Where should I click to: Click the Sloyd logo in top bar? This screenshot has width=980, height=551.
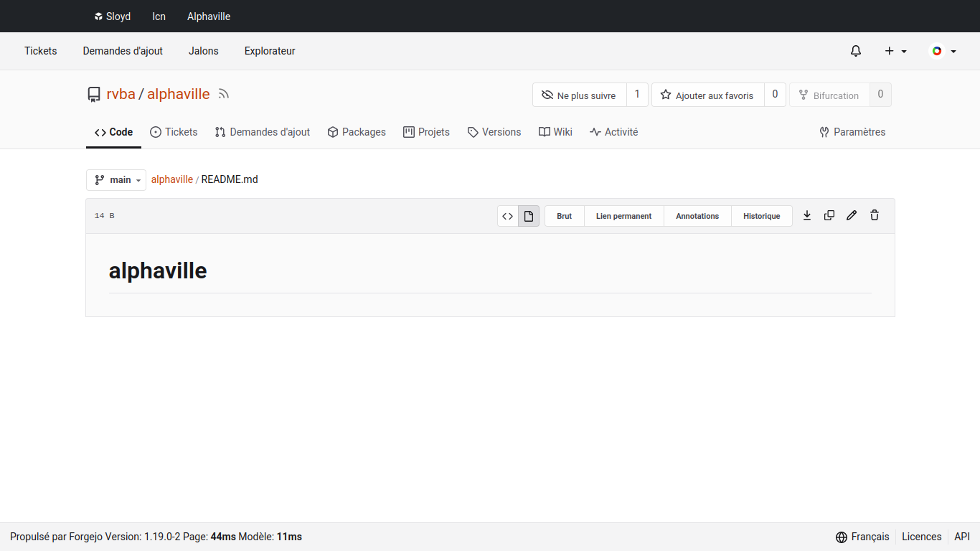point(112,17)
